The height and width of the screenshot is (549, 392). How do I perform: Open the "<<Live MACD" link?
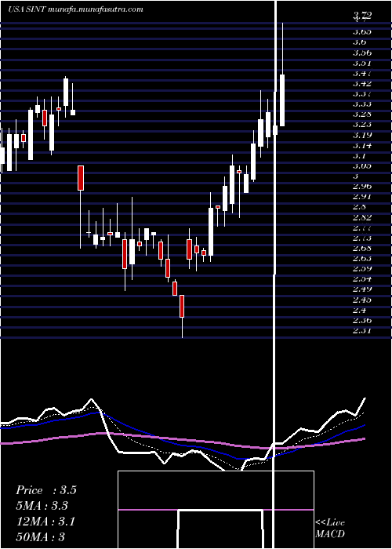point(330,529)
